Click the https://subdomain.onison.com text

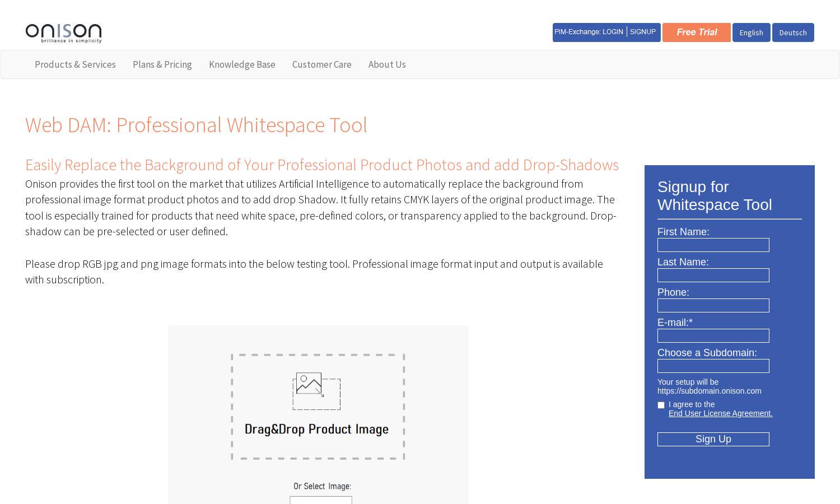click(709, 391)
